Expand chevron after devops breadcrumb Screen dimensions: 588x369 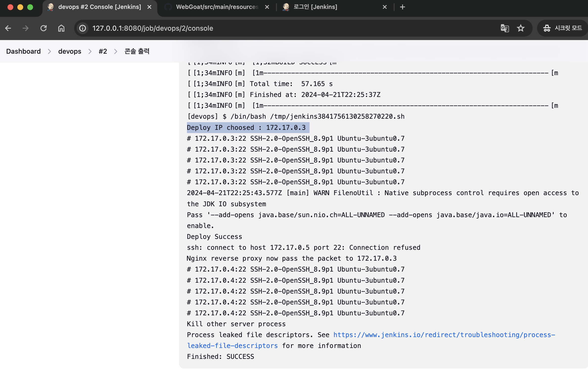click(90, 51)
